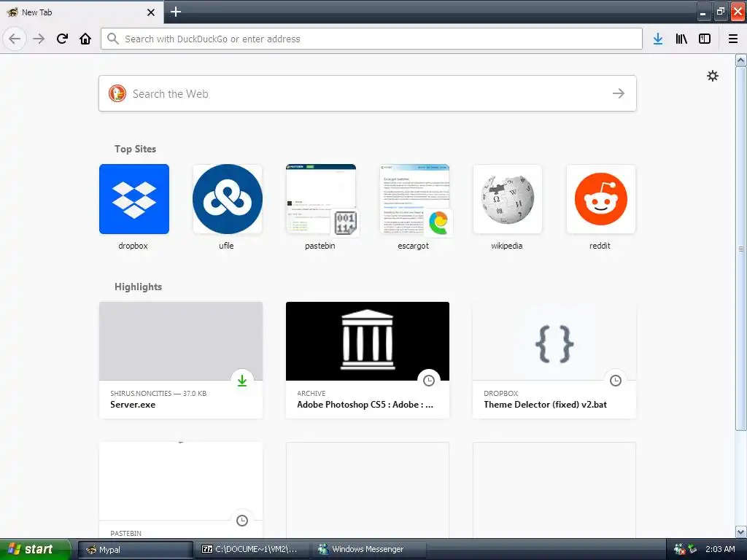Open the Downloads panel arrow icon

(x=658, y=39)
